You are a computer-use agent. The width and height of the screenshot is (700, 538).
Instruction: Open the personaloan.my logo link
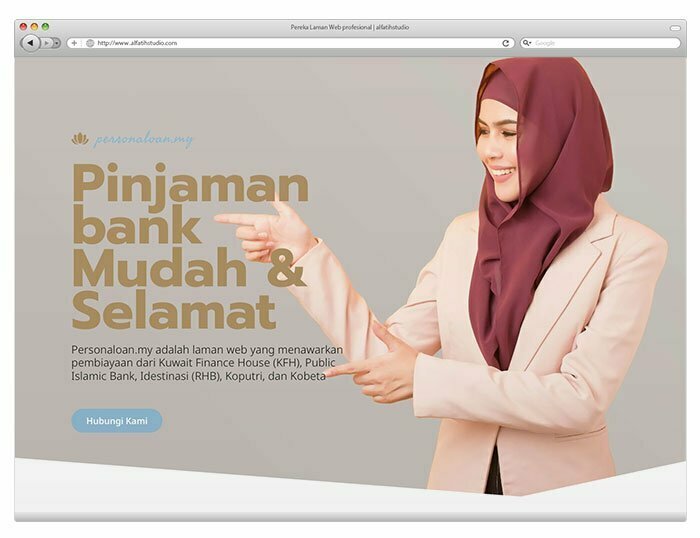[143, 139]
